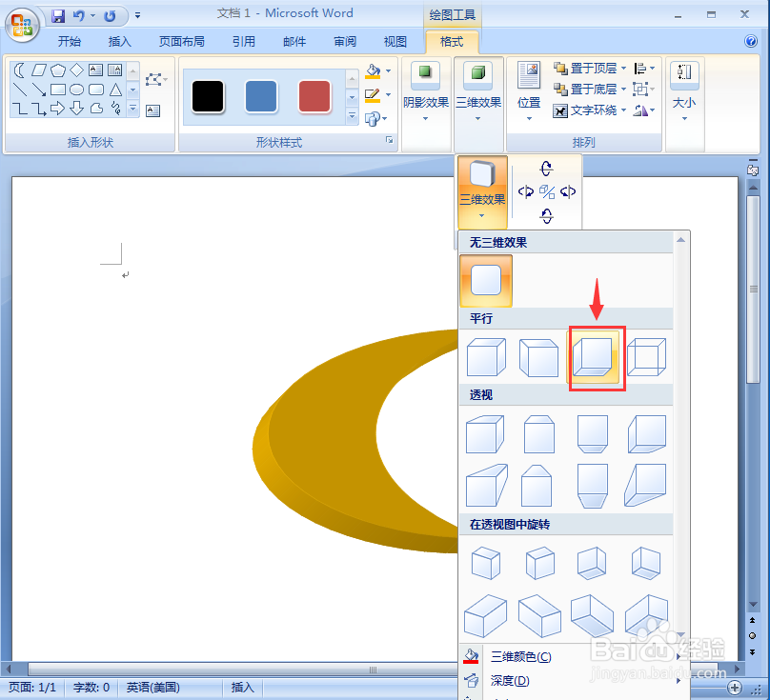Apply first parallel 3-D style
The width and height of the screenshot is (770, 700).
[486, 357]
